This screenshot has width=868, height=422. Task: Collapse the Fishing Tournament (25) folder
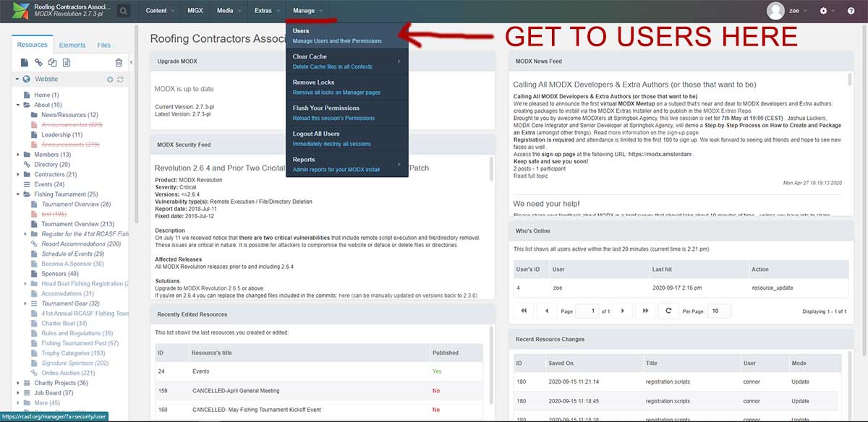click(x=17, y=194)
